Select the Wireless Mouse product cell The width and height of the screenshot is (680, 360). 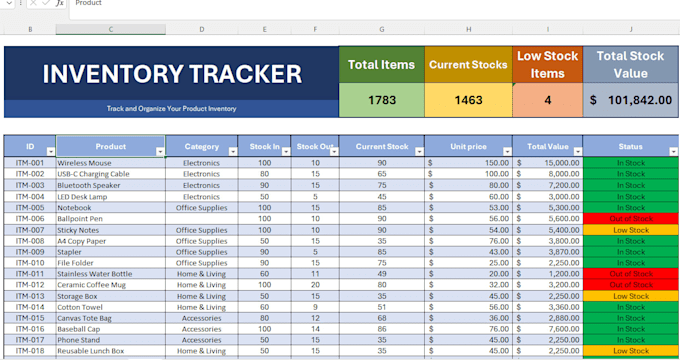[x=111, y=163]
